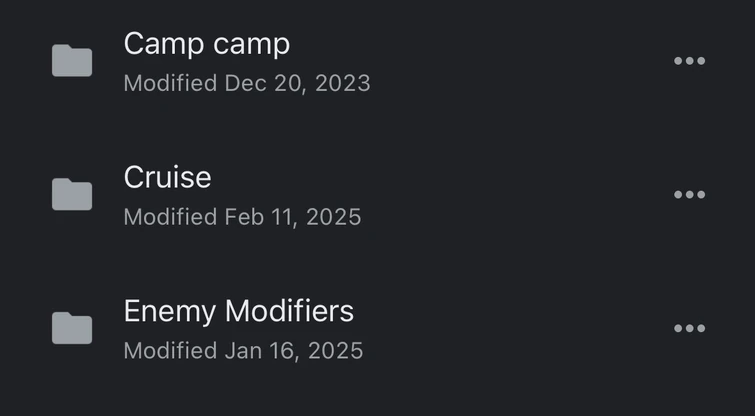Click the Modified Dec 20, 2023 text
The width and height of the screenshot is (755, 416).
tap(247, 84)
